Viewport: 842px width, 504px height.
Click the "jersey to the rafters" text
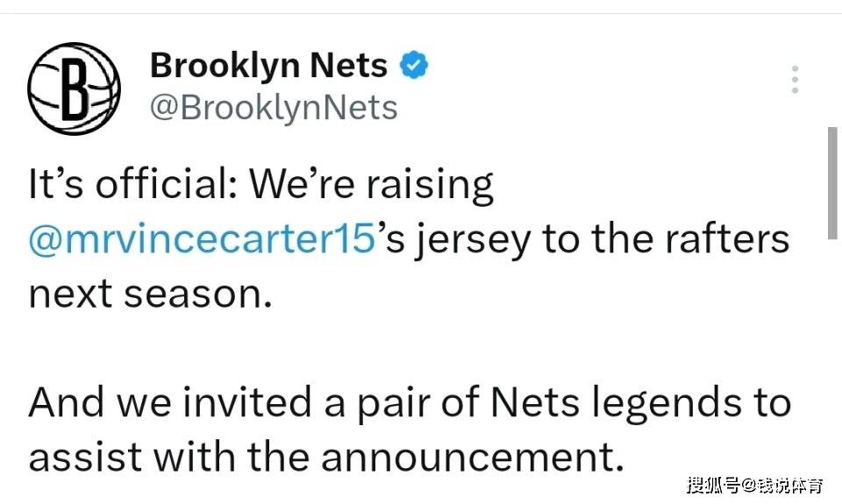coord(602,239)
